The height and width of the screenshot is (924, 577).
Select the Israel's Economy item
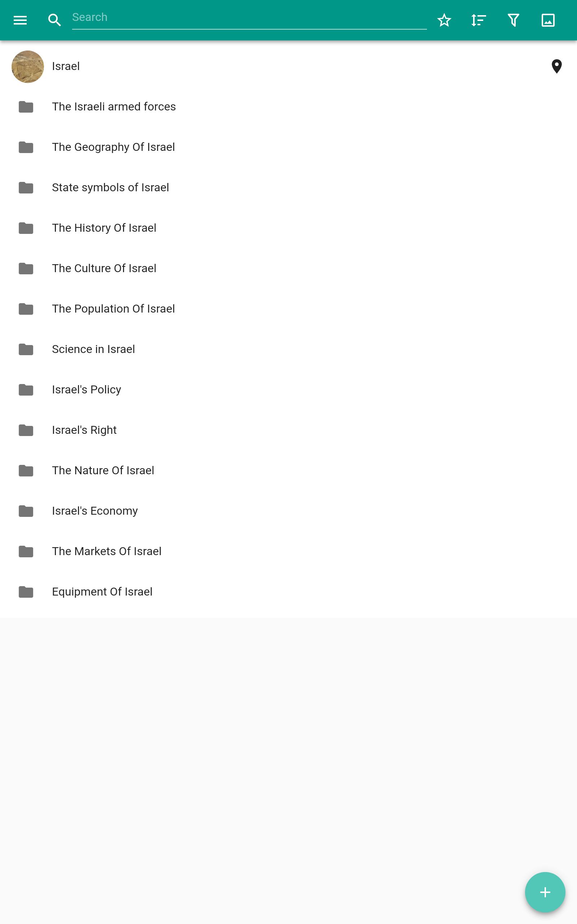(x=94, y=511)
